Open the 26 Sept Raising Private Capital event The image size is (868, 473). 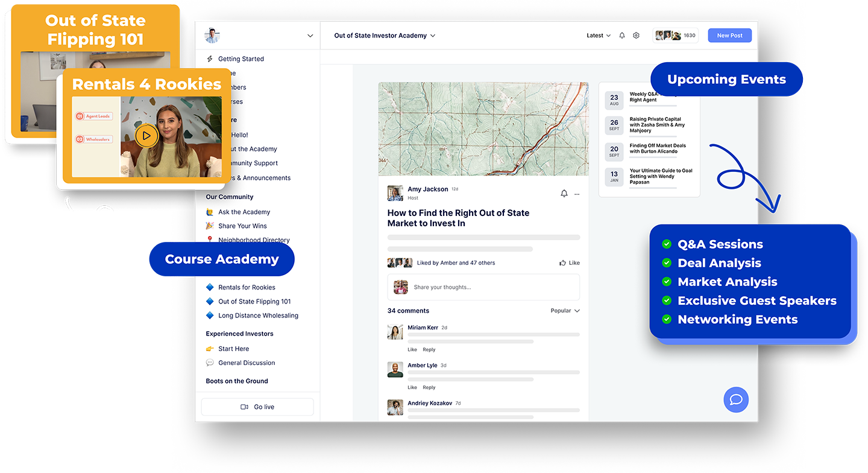[649, 125]
